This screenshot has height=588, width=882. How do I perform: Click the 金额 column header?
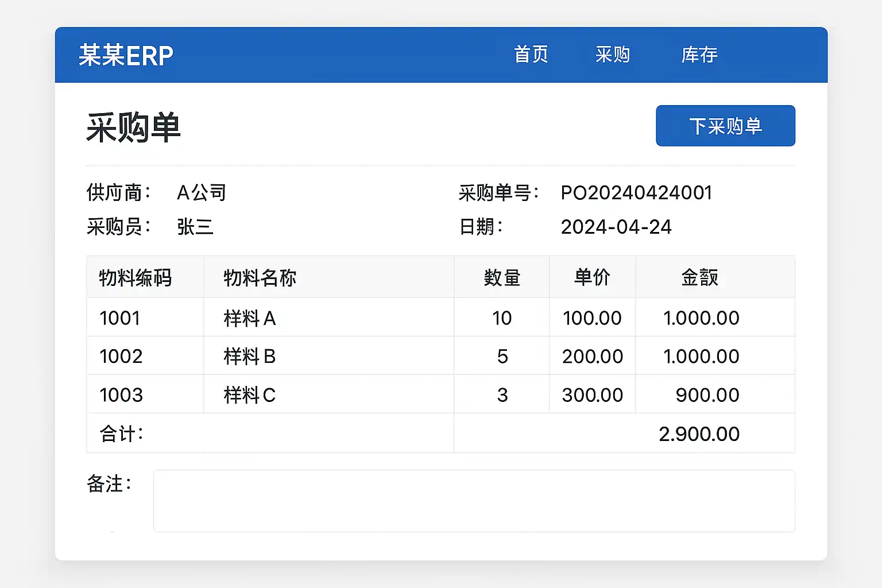tap(699, 278)
